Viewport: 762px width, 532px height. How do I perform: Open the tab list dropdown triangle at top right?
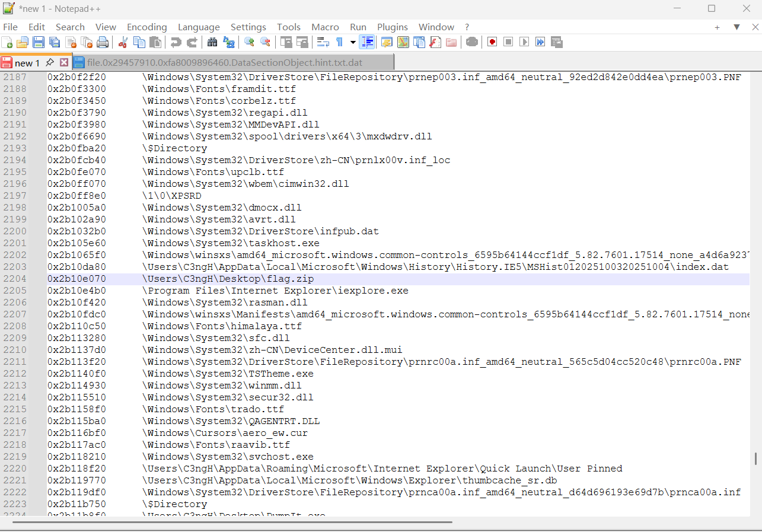(x=737, y=27)
